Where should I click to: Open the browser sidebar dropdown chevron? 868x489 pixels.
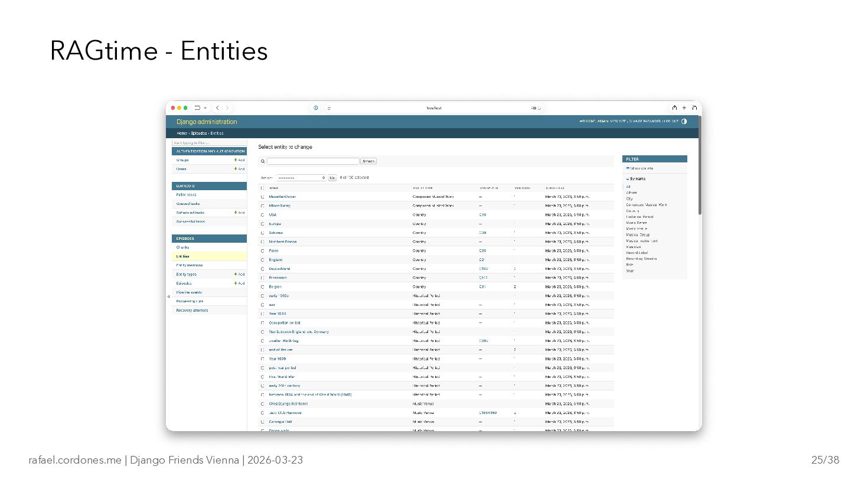pyautogui.click(x=205, y=108)
